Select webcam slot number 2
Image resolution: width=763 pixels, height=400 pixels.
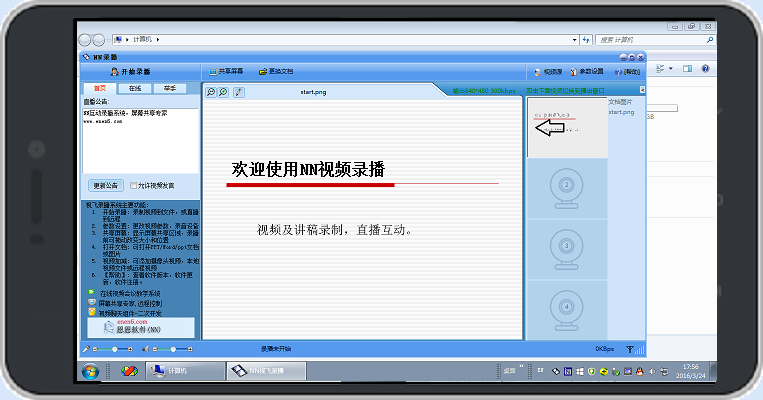point(566,188)
